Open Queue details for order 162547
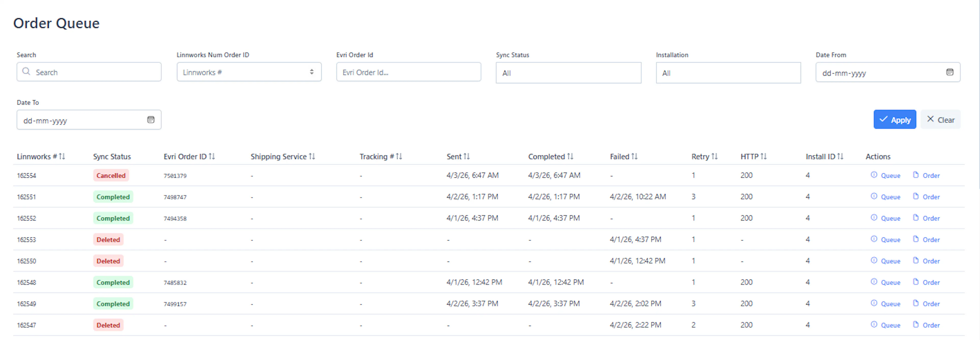980x340 pixels. [886, 325]
